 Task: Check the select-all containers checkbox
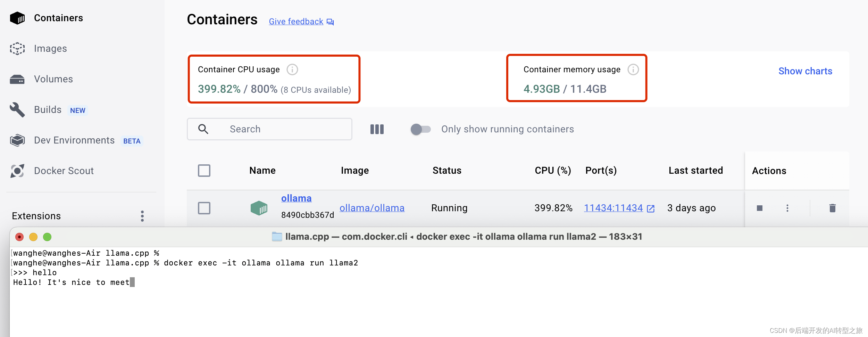coord(204,171)
